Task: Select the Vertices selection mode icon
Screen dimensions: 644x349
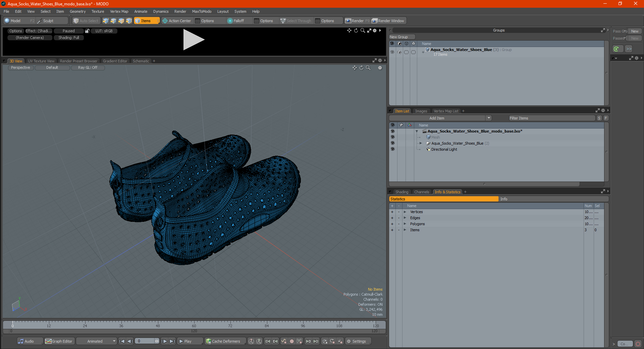Action: point(106,21)
